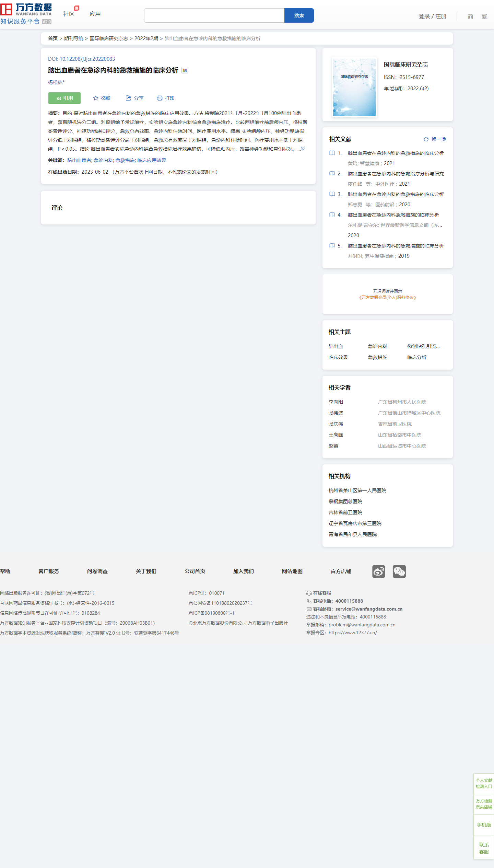
Task: Click the M badge icon beside title
Action: click(x=185, y=70)
